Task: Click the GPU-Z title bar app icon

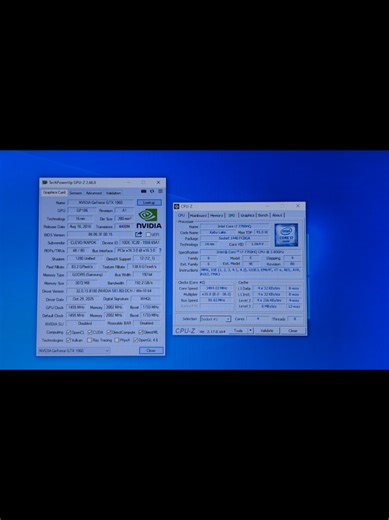Action: pos(45,182)
